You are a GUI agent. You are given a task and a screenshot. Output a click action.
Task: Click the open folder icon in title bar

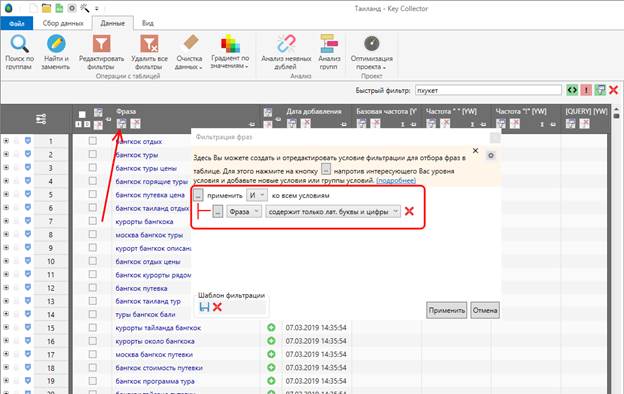coord(47,8)
